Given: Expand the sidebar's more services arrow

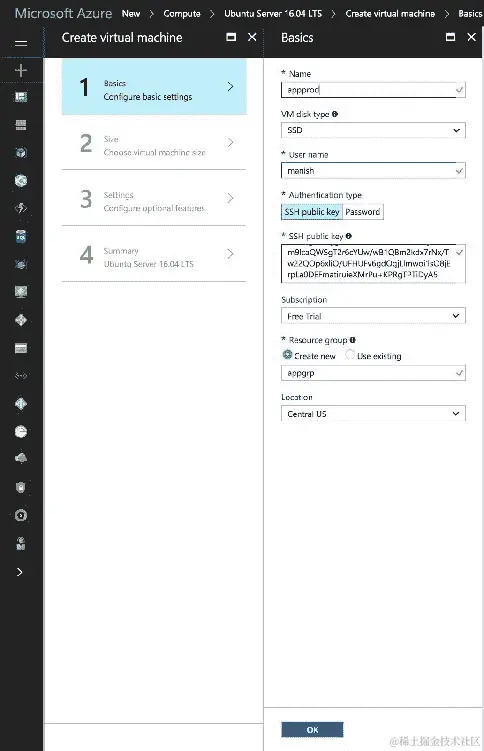Looking at the screenshot, I should 20,572.
